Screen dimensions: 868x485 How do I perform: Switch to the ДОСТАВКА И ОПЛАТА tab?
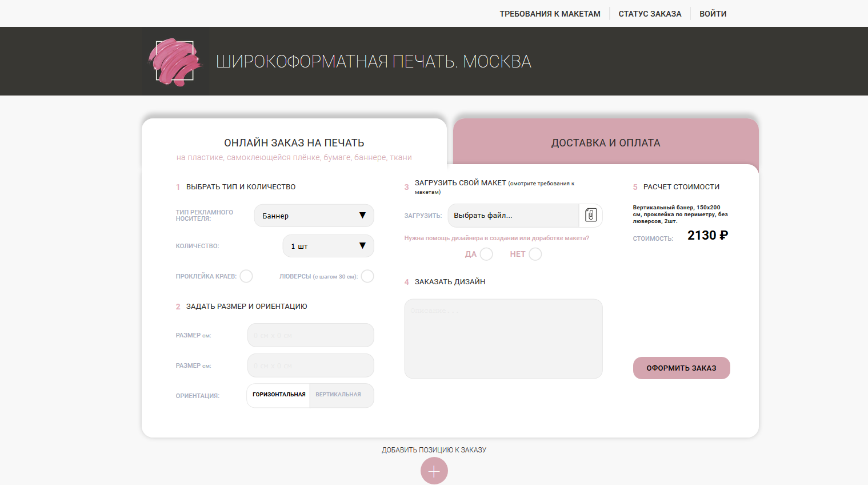605,142
